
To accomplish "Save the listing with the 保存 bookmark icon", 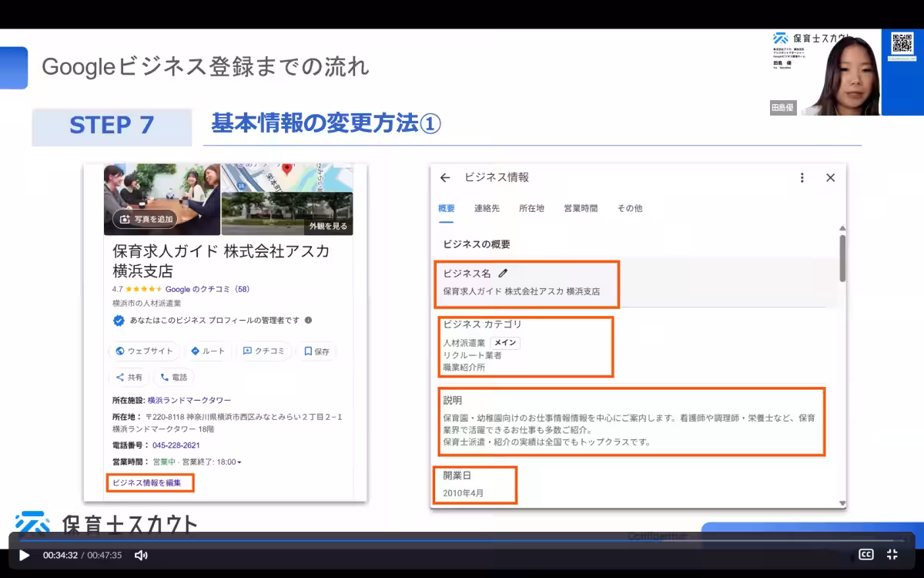I will coord(309,351).
